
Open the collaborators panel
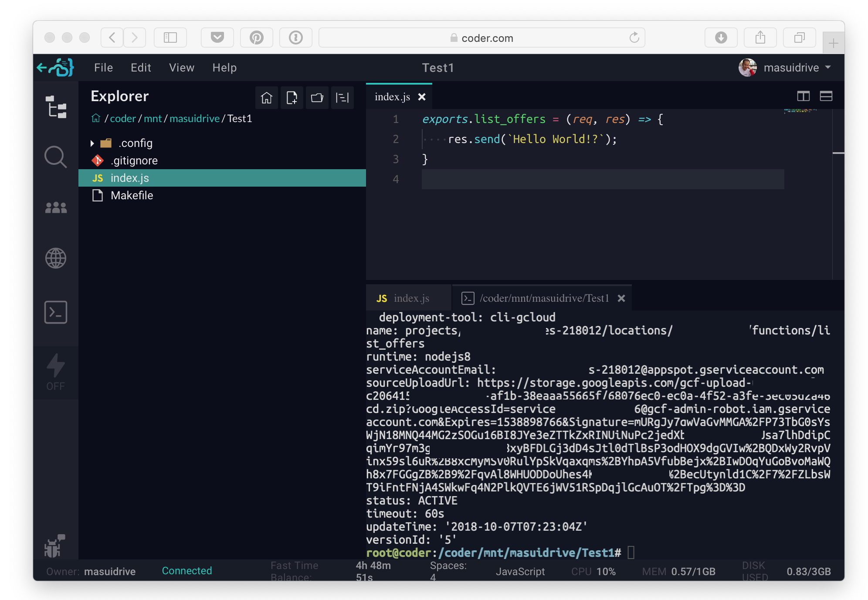coord(56,208)
